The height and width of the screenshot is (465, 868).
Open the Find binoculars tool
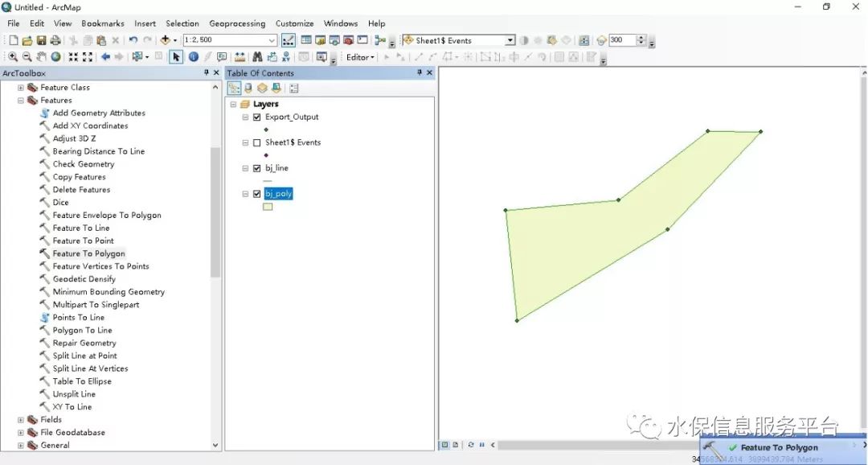pyautogui.click(x=257, y=57)
